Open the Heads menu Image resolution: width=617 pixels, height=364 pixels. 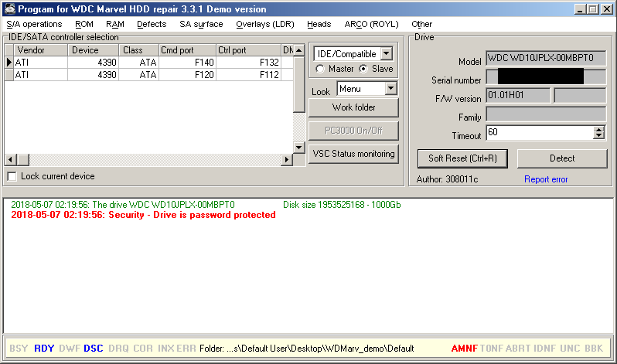pos(319,25)
